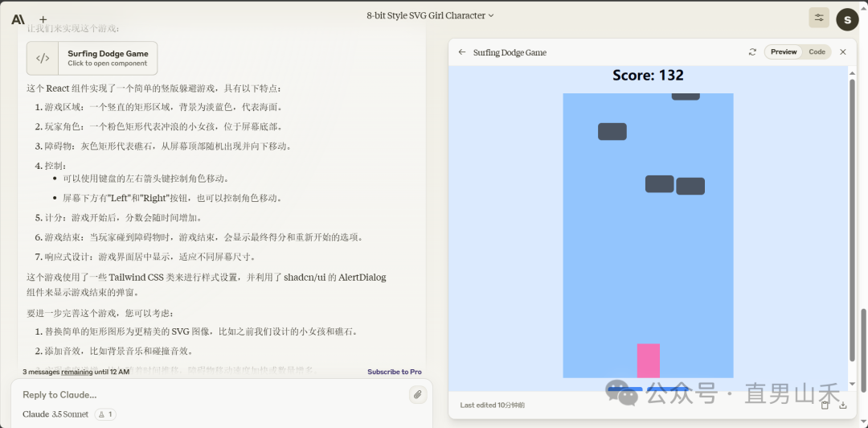Switch artifact view to Preview
Viewport: 868px width, 428px height.
(x=784, y=52)
